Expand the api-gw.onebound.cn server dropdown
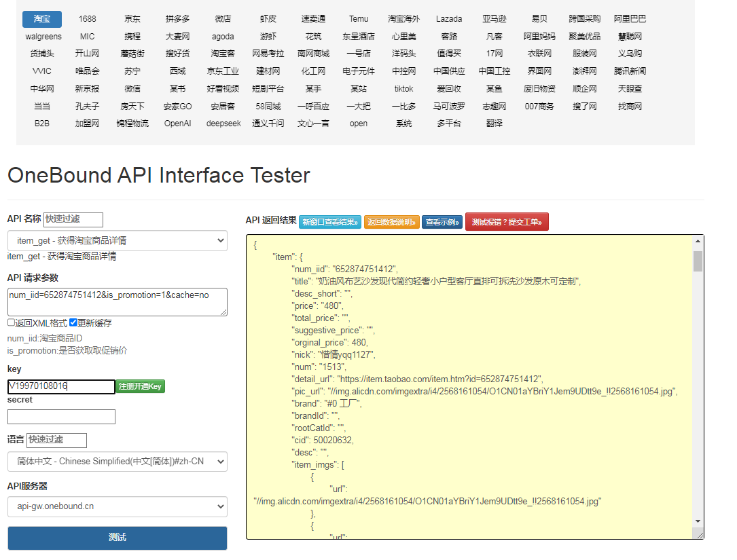The image size is (737, 560). [x=118, y=506]
